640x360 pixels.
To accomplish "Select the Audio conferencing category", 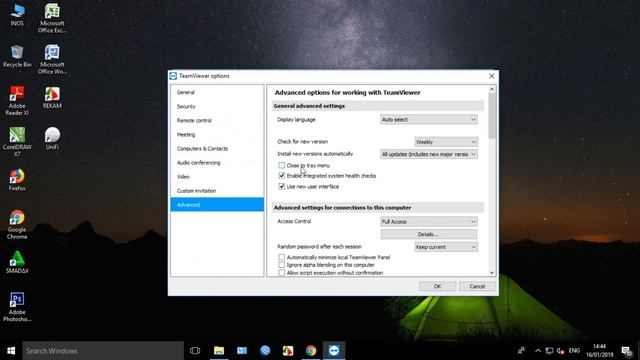I will [x=217, y=162].
